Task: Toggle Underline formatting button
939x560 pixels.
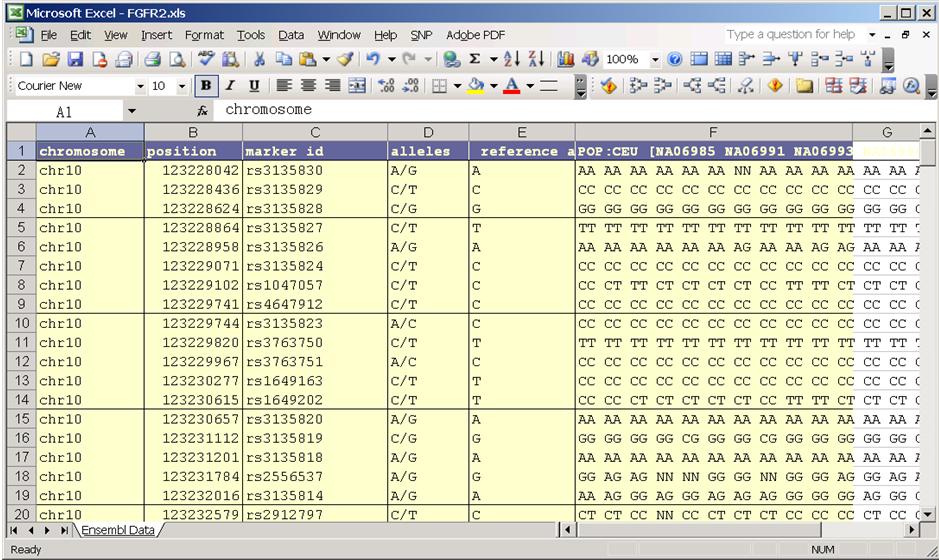Action: (254, 86)
